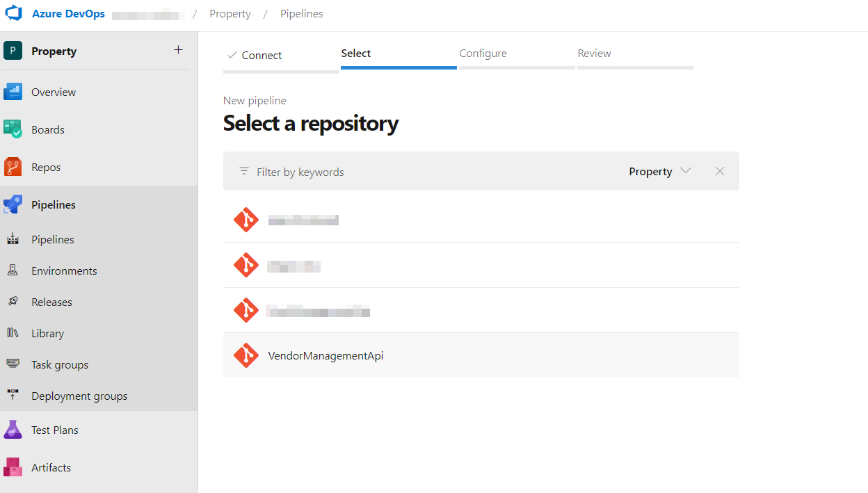Click the Azure DevOps logo icon
The width and height of the screenshot is (868, 493).
tap(15, 14)
